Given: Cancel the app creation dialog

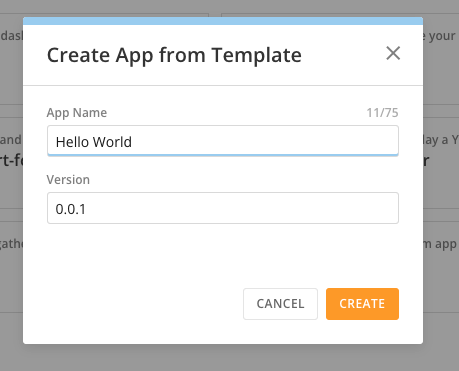Looking at the screenshot, I should click(280, 304).
